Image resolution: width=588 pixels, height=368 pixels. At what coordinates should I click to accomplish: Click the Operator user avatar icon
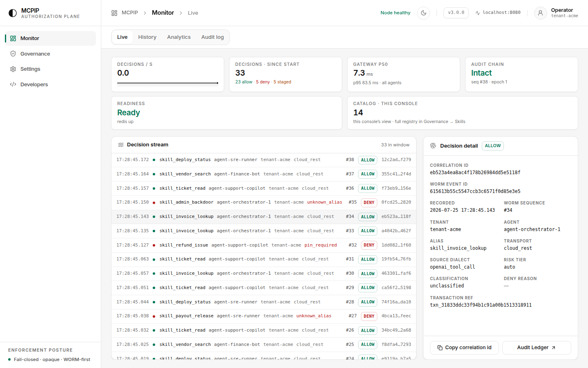540,13
